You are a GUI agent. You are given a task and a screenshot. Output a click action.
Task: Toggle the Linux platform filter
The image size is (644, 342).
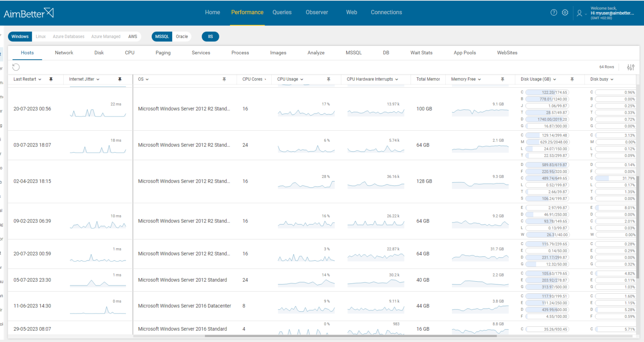click(41, 37)
